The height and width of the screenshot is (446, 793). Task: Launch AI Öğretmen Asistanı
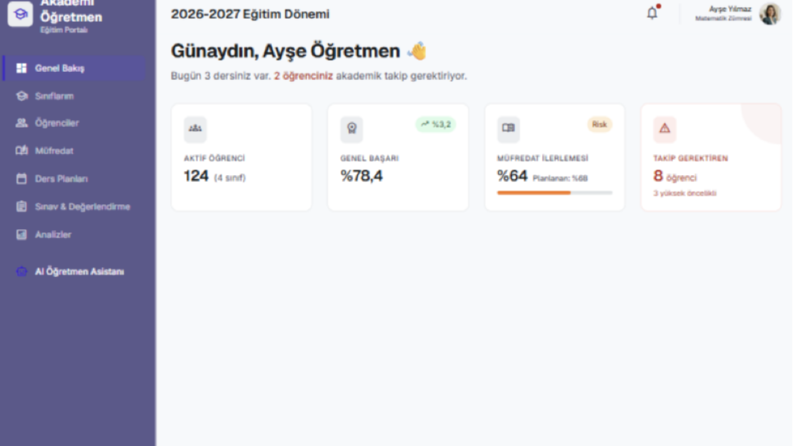[x=74, y=272]
